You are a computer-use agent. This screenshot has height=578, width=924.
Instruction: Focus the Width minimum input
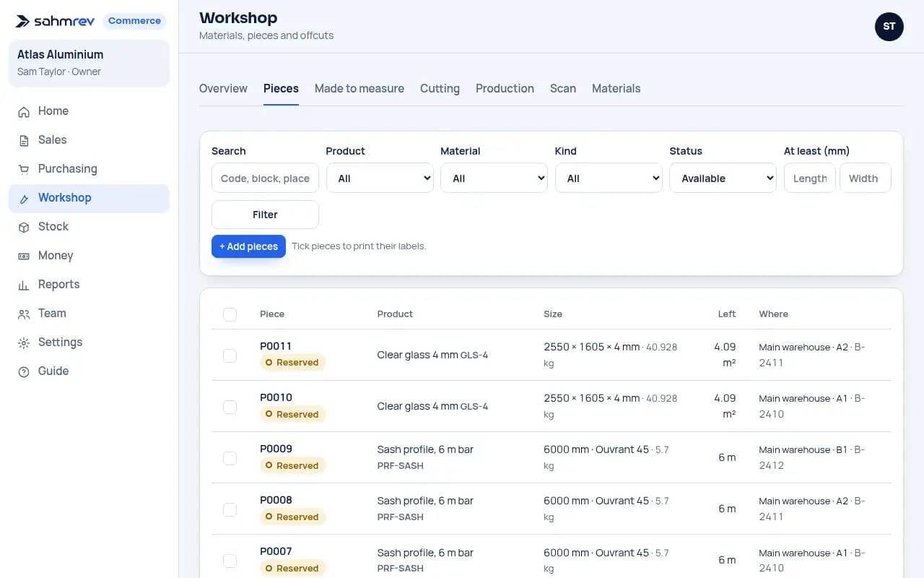[866, 178]
